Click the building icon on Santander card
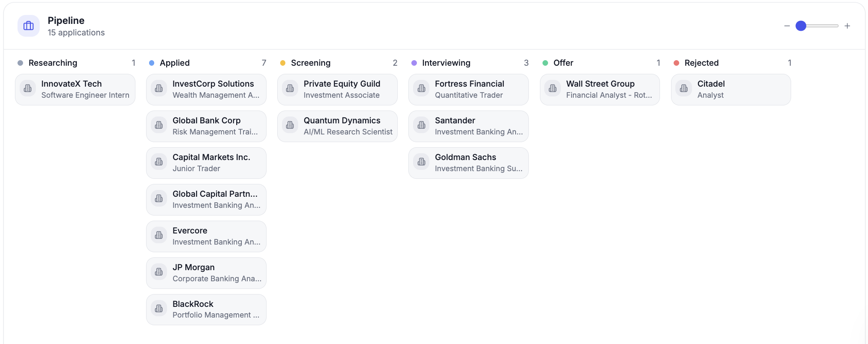This screenshot has height=344, width=868. pyautogui.click(x=422, y=125)
